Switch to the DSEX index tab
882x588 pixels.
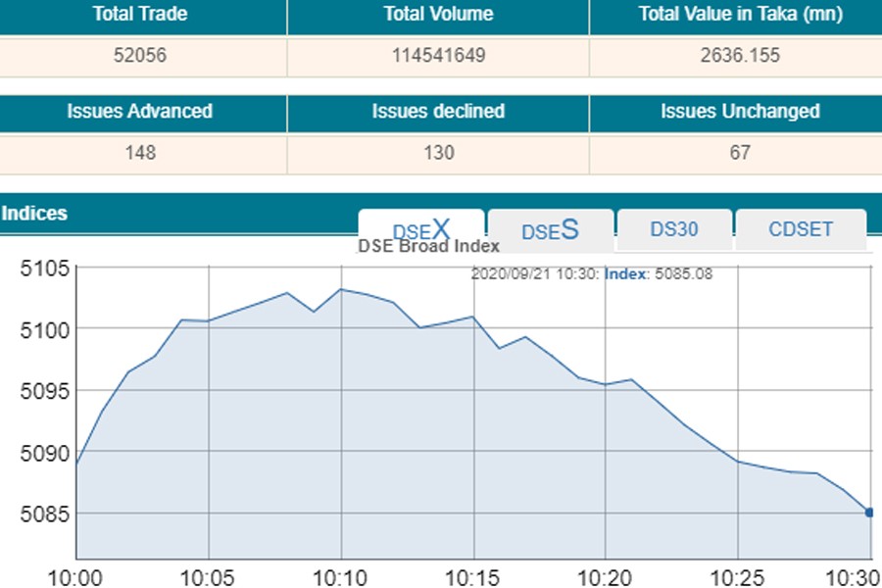[421, 230]
